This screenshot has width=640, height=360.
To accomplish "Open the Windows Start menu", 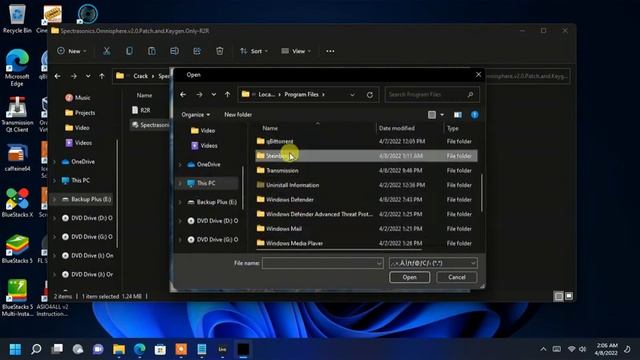I will 16,349.
